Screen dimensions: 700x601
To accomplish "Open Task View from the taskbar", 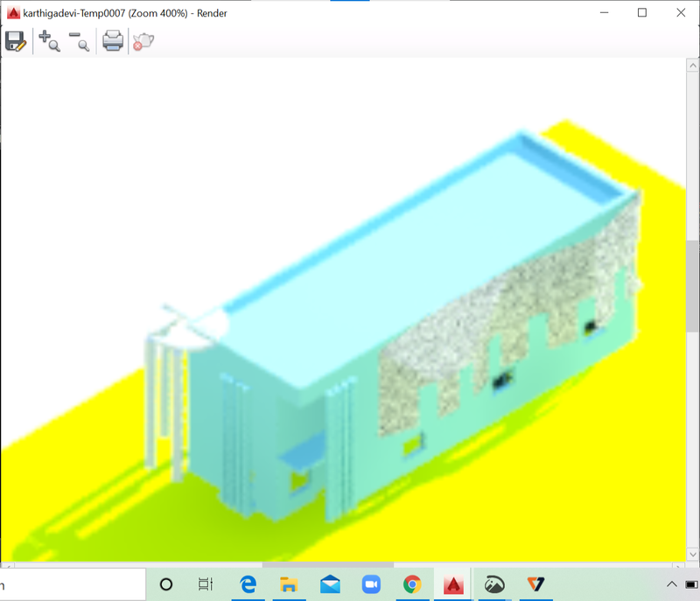I will 206,584.
